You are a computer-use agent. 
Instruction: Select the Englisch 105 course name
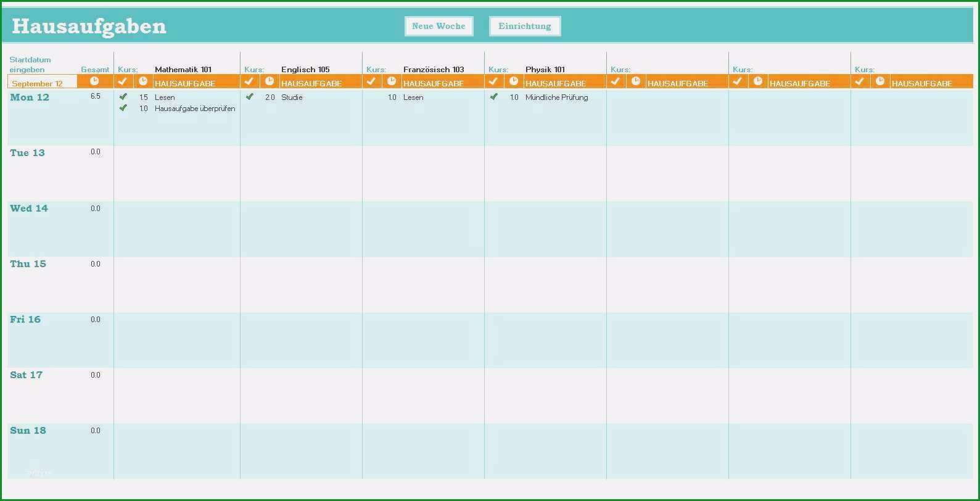[x=305, y=69]
